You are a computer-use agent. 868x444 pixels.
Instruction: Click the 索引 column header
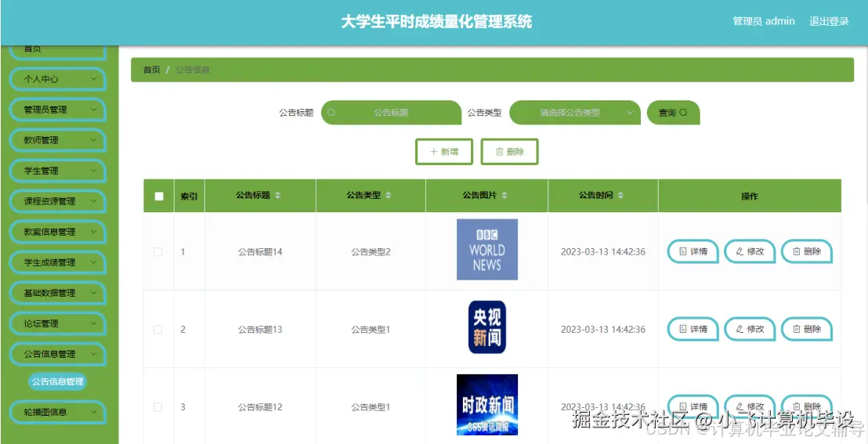(190, 196)
